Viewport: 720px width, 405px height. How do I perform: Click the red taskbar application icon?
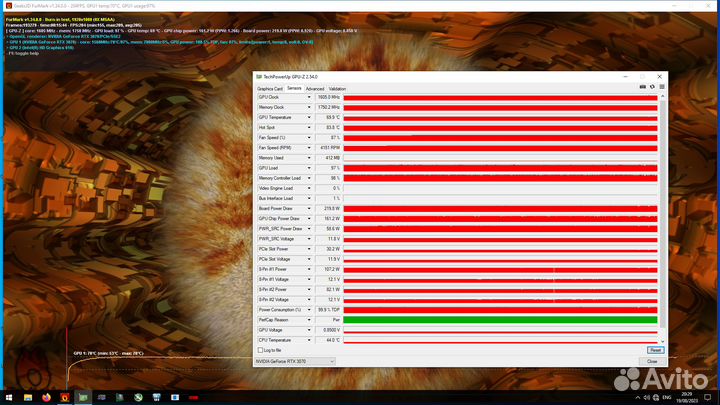click(x=193, y=397)
